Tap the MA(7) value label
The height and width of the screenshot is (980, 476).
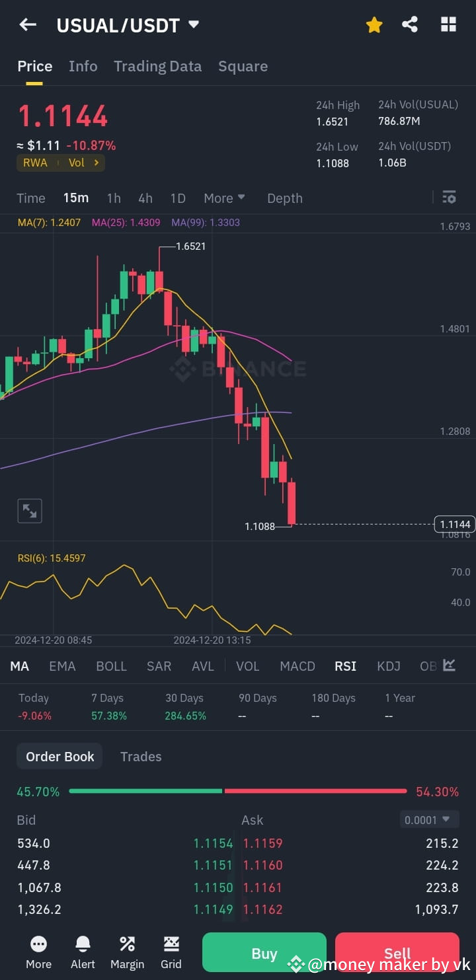click(49, 223)
